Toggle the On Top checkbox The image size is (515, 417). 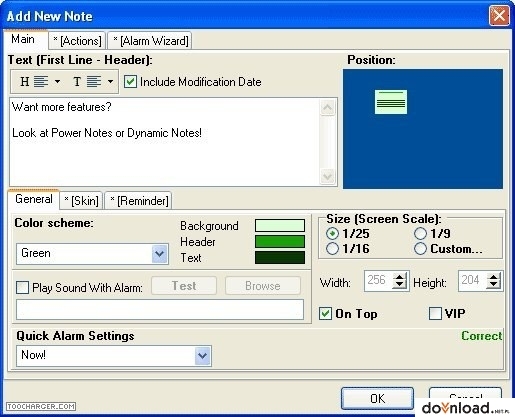pyautogui.click(x=325, y=314)
